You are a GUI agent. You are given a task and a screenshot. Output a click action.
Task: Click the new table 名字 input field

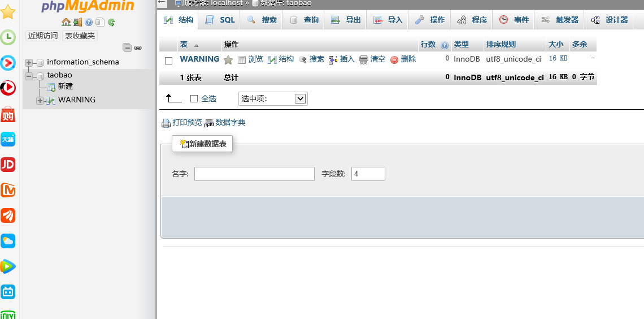[x=254, y=174]
